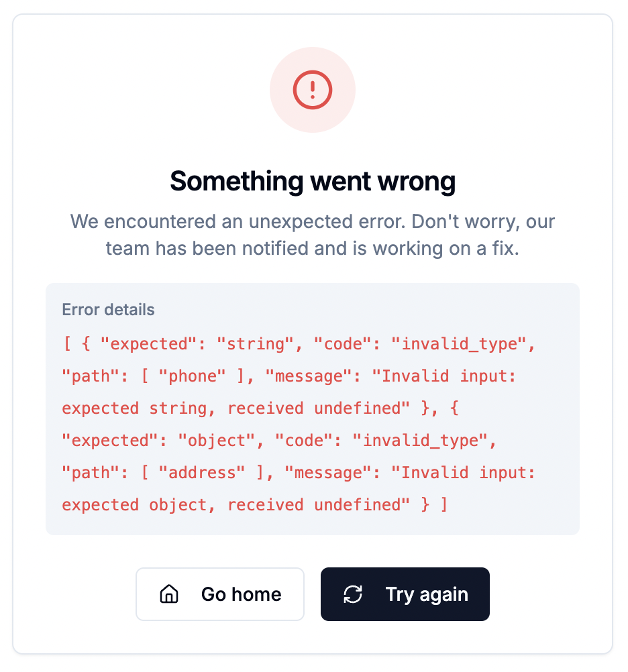Click the house icon beside Go home
628x672 pixels.
[169, 594]
